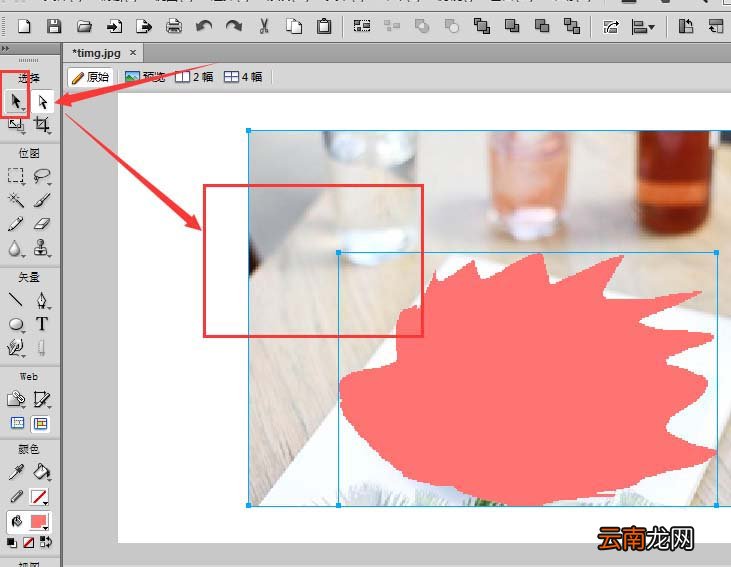The height and width of the screenshot is (567, 731).
Task: Select the Hotspot tool
Action: pos(16,399)
